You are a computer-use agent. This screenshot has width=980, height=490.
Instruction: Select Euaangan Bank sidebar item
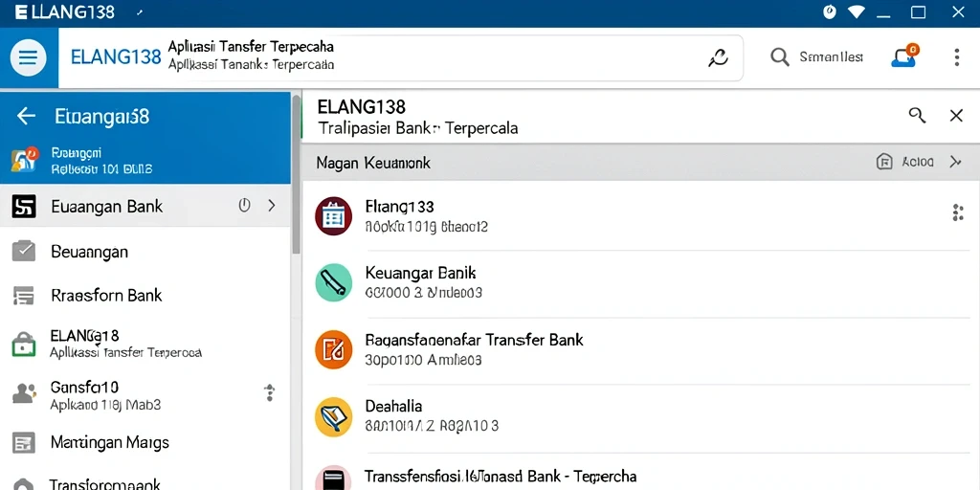pos(145,207)
